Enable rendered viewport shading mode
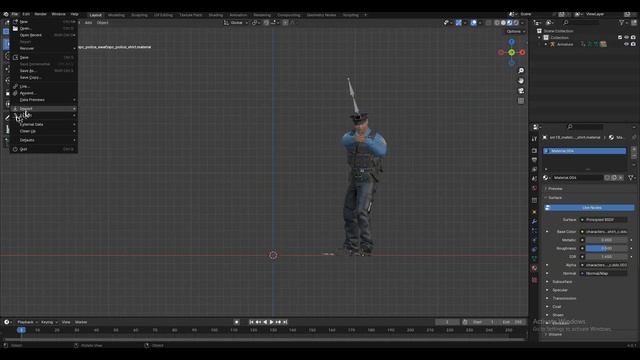The image size is (640, 360). pos(516,23)
